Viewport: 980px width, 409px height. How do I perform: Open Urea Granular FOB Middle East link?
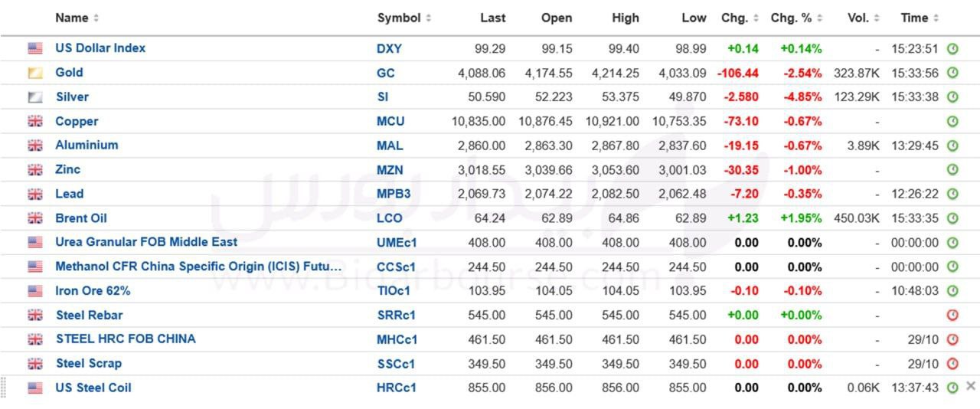(x=146, y=242)
